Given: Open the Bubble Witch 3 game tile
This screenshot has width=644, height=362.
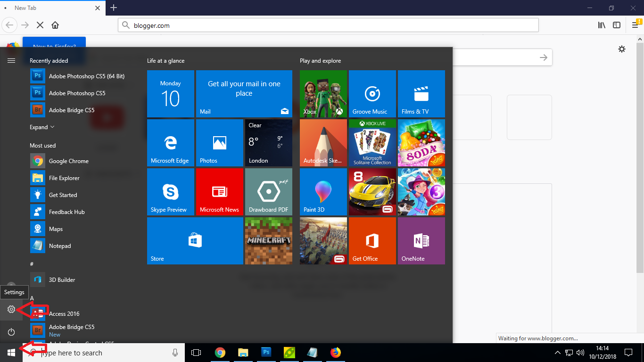Looking at the screenshot, I should [421, 192].
